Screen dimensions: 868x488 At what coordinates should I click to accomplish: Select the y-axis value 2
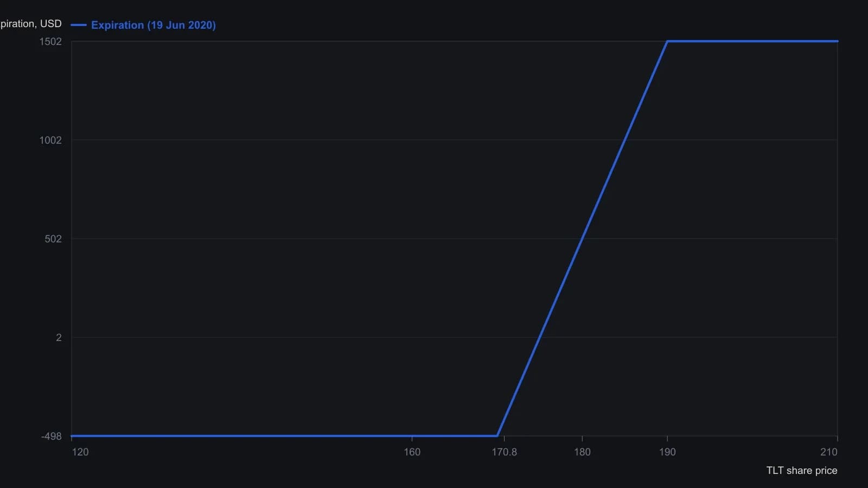(x=59, y=338)
